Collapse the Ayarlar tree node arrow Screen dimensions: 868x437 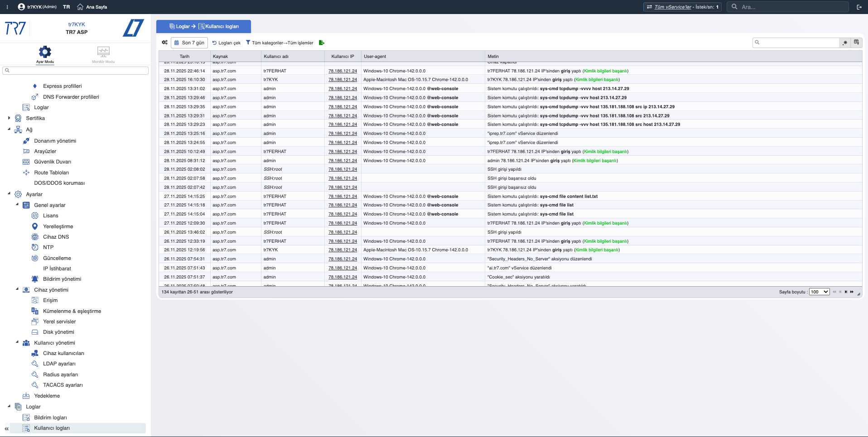tap(9, 194)
